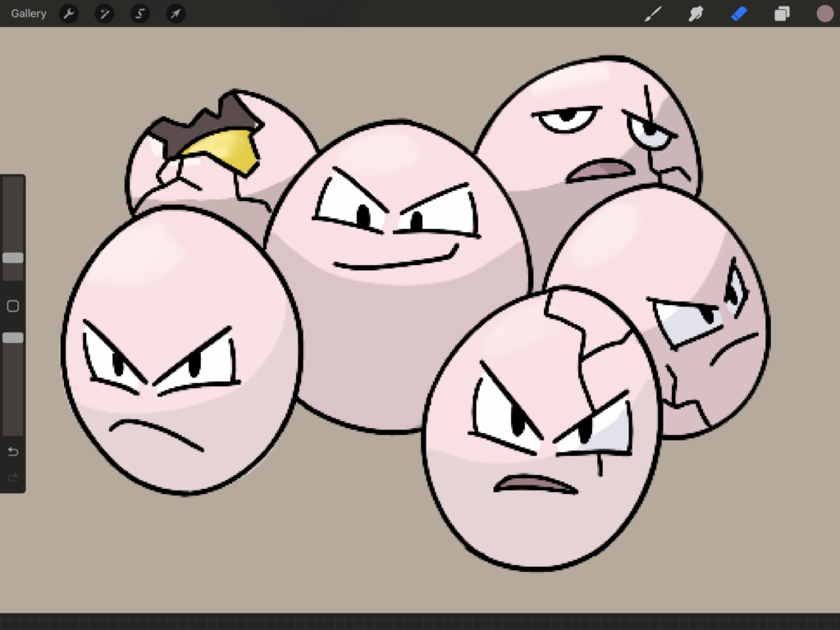Select the Paint brush tool
840x630 pixels.
coord(653,13)
